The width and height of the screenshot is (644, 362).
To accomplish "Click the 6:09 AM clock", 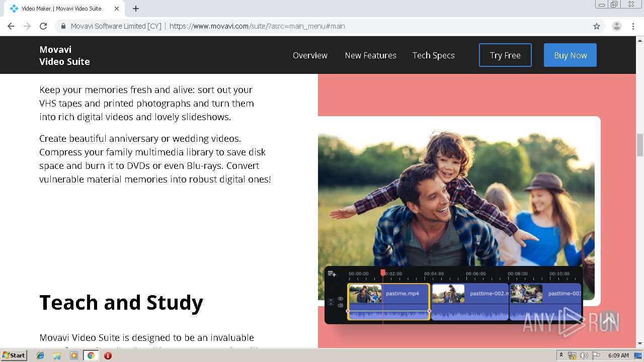I will [618, 355].
